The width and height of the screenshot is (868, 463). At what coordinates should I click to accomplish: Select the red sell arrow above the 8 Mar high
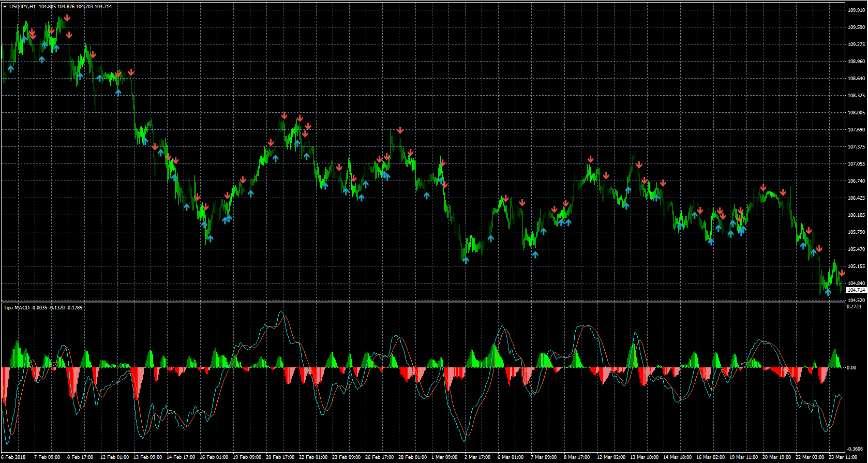pyautogui.click(x=590, y=159)
